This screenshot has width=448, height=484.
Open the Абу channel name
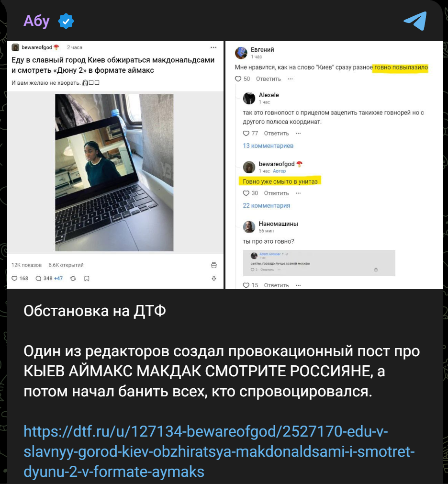(36, 21)
